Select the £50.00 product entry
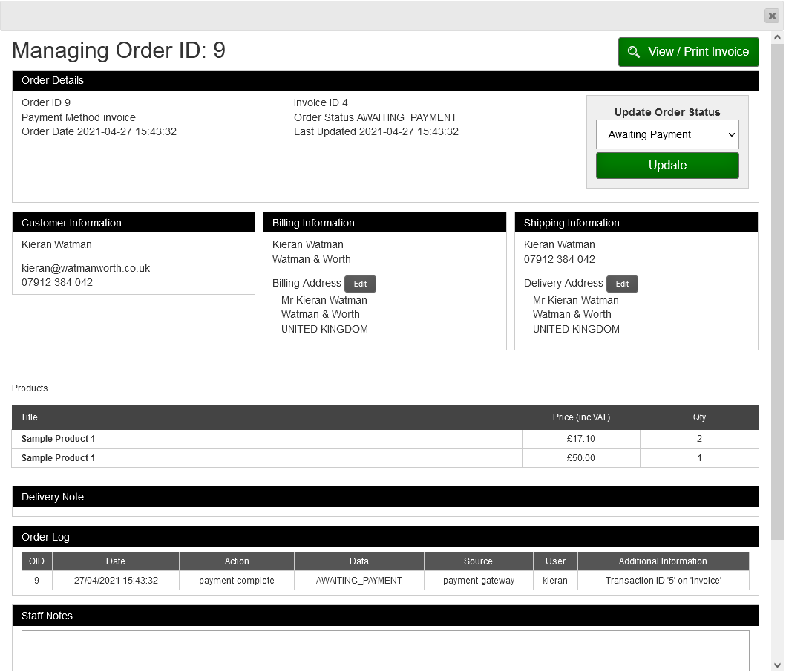Image resolution: width=786 pixels, height=672 pixels. (581, 458)
